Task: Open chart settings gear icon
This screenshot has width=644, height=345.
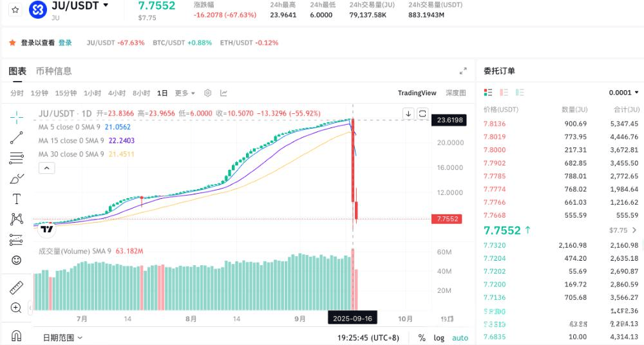Action: tap(207, 93)
